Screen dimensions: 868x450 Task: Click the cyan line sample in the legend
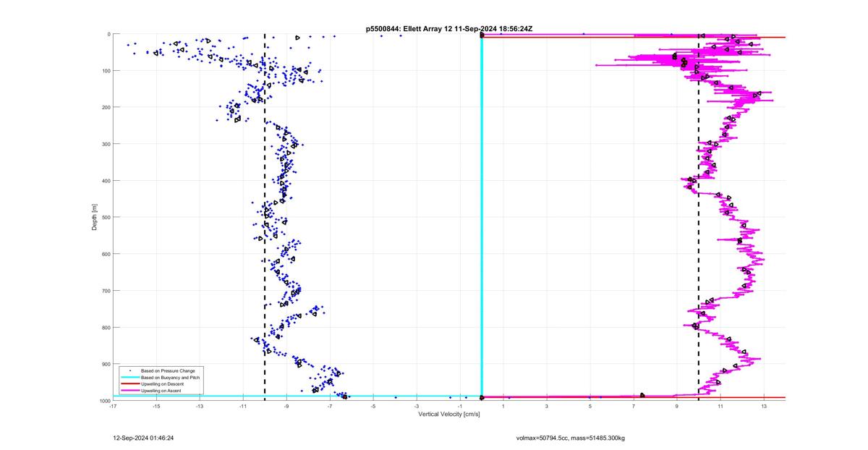tap(129, 378)
